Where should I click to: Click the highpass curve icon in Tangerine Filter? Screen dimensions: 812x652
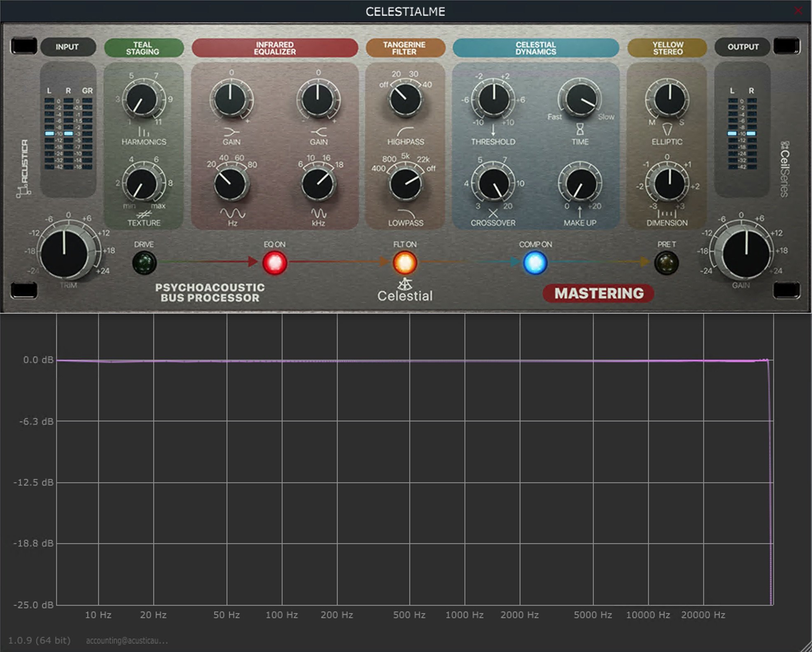pyautogui.click(x=405, y=131)
